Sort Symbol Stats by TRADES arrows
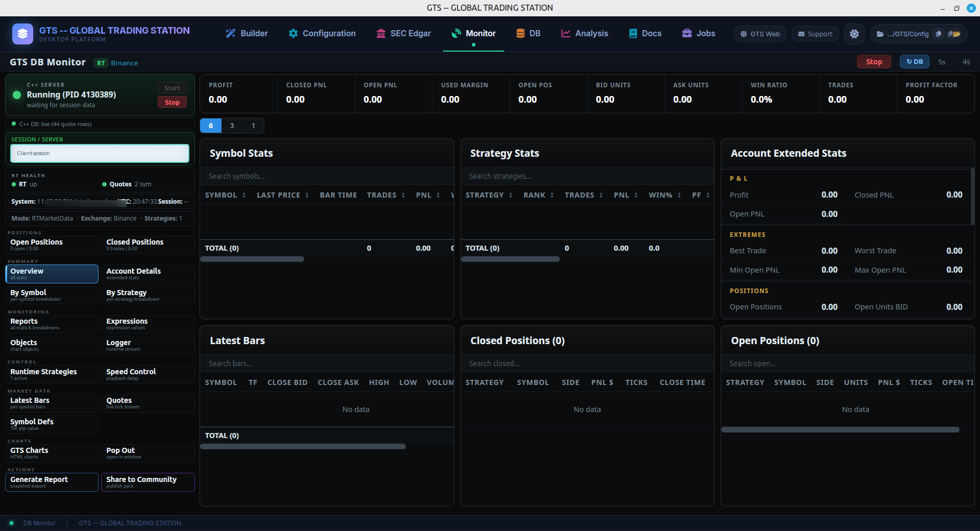Image resolution: width=980 pixels, height=531 pixels. (x=403, y=196)
